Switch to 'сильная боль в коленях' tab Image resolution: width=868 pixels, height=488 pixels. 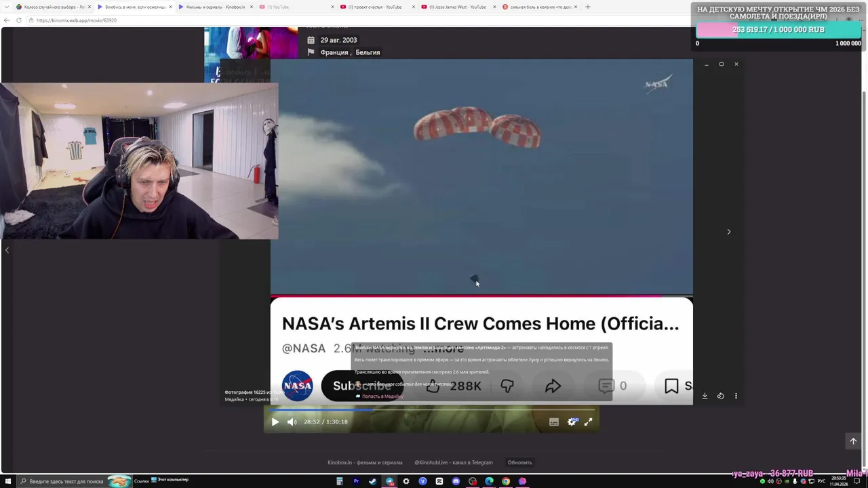[539, 7]
